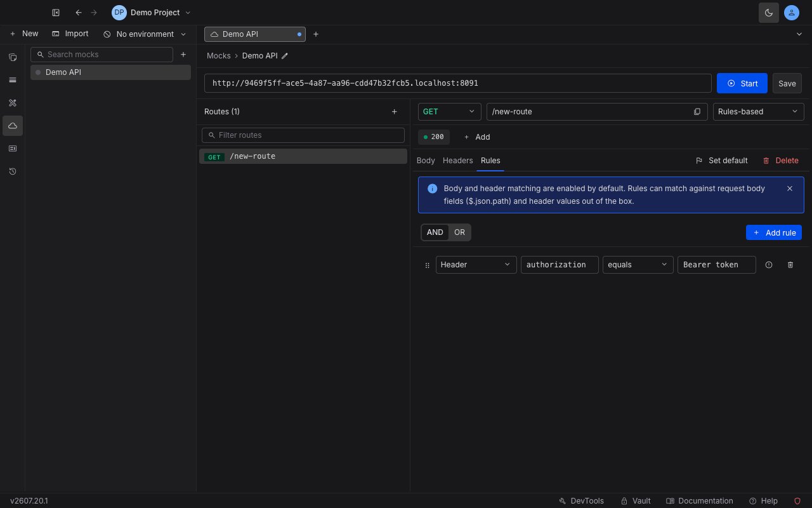This screenshot has width=812, height=508.
Task: Click the Save button
Action: pos(787,83)
